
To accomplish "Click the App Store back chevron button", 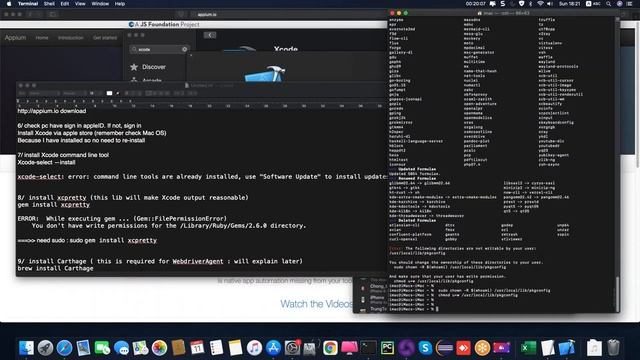I will click(x=210, y=35).
